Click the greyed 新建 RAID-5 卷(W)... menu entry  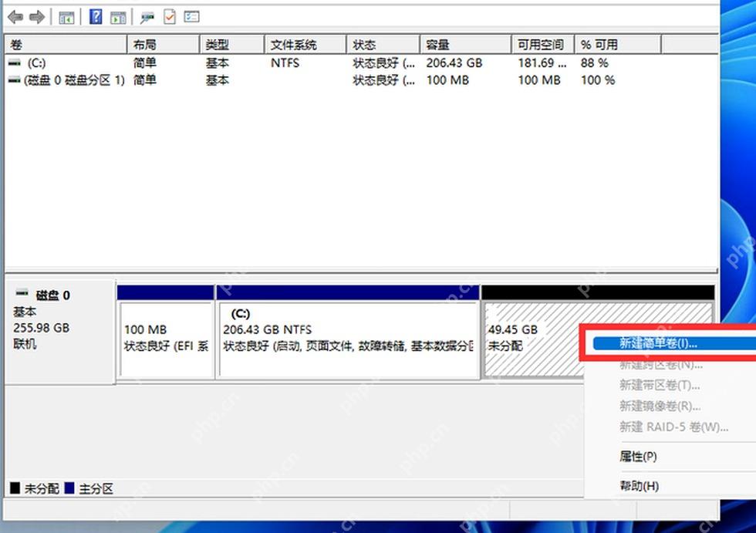tap(673, 427)
